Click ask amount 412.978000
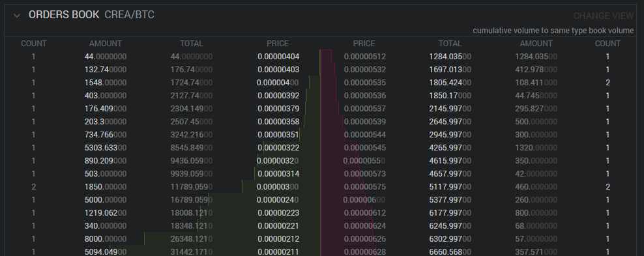 tap(536, 70)
